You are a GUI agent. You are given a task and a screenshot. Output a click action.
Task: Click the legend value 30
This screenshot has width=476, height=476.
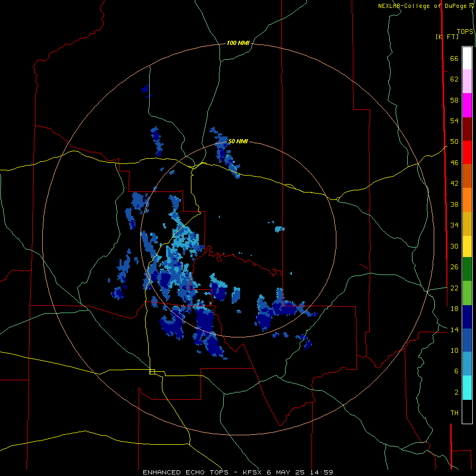[454, 246]
